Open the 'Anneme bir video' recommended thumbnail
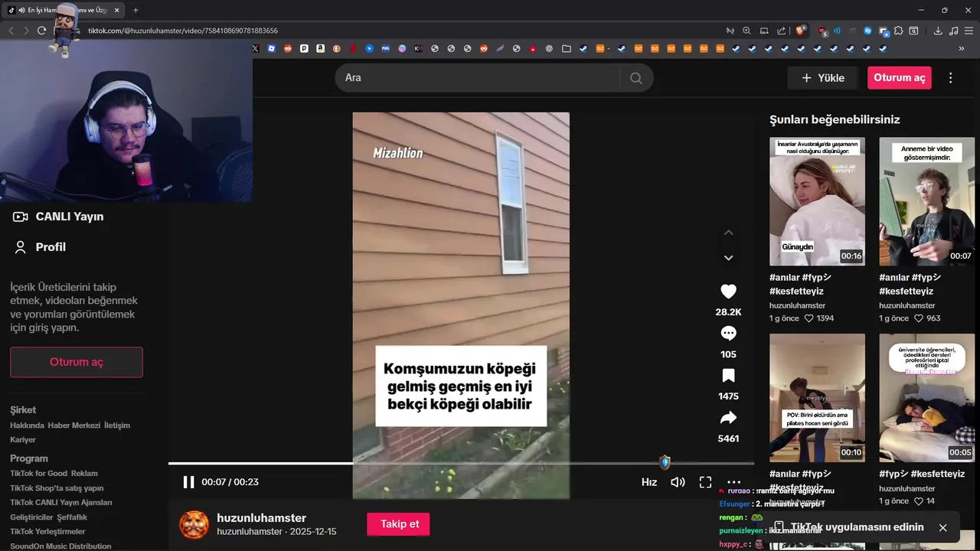 [x=927, y=201]
